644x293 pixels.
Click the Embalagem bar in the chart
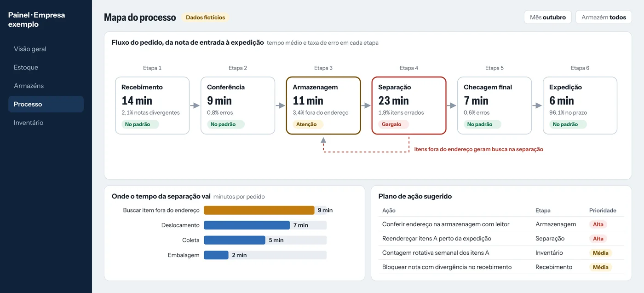[x=216, y=255]
